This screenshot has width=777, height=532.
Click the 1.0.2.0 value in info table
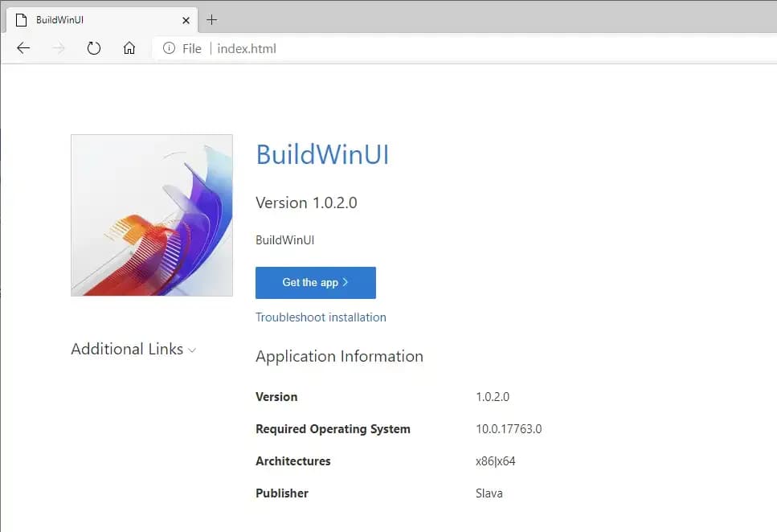[x=493, y=397]
